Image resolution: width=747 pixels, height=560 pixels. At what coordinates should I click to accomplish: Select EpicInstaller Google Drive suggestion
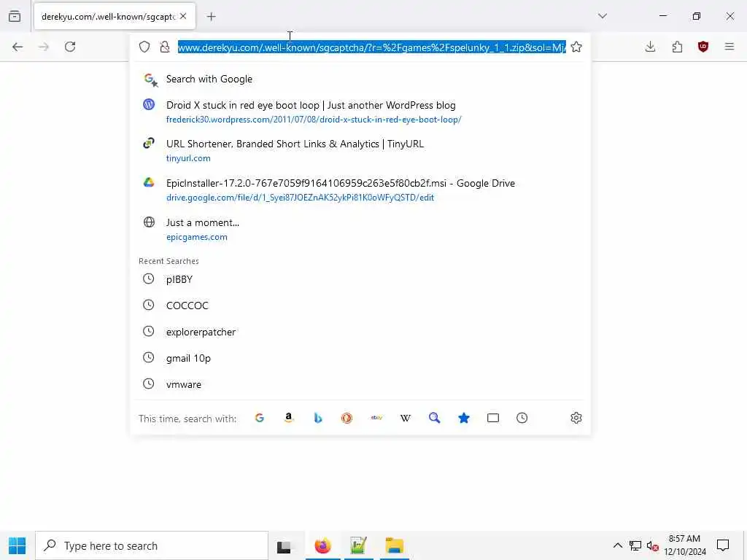tap(360, 190)
